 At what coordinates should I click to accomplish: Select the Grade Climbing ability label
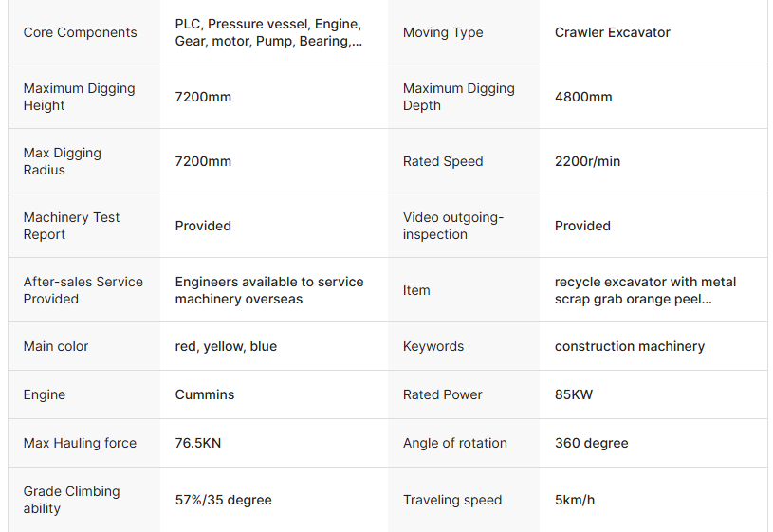pyautogui.click(x=71, y=500)
